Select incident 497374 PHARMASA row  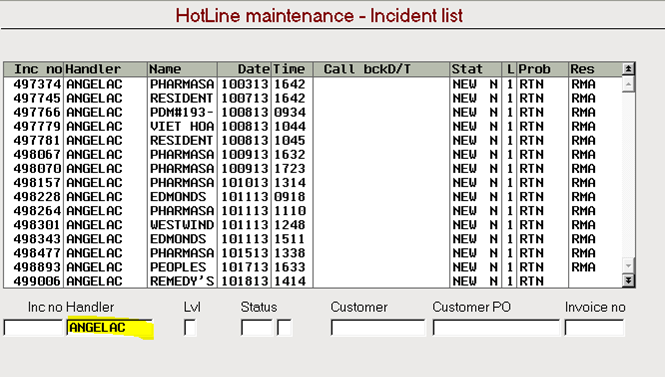[313, 84]
